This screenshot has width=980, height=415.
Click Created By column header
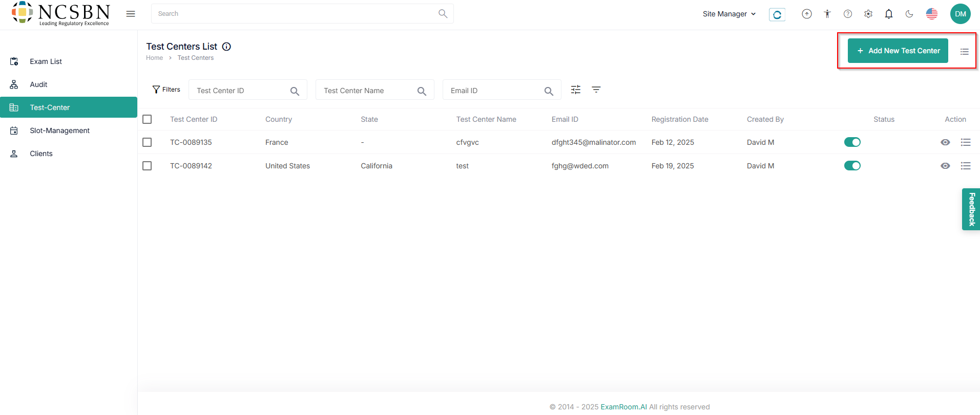[765, 119]
